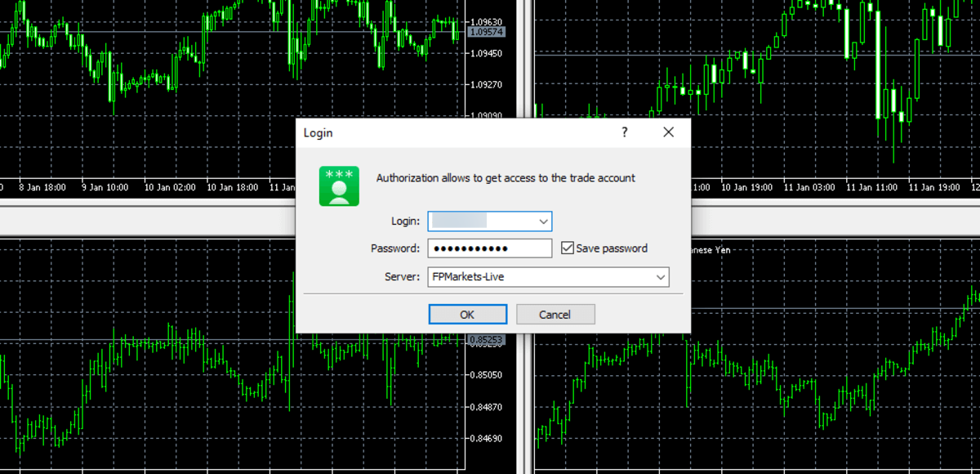Image resolution: width=980 pixels, height=474 pixels.
Task: Select the top-left candlestick chart window
Action: 163,82
